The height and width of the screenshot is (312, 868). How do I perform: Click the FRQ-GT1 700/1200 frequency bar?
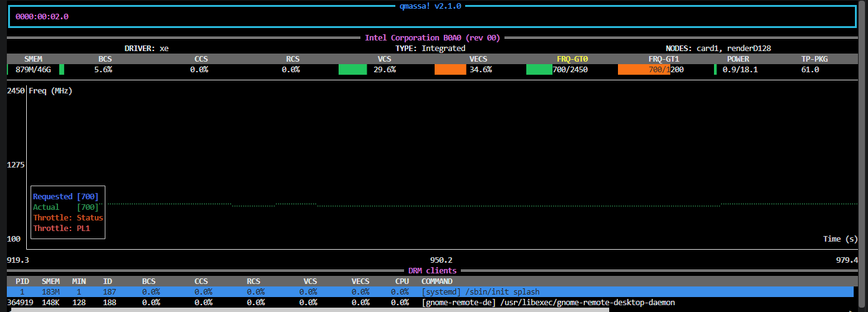coord(644,70)
